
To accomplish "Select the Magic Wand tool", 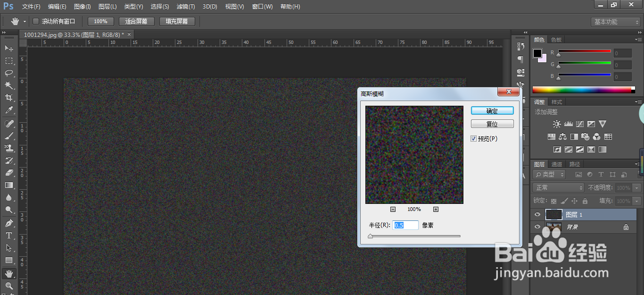I will (9, 85).
